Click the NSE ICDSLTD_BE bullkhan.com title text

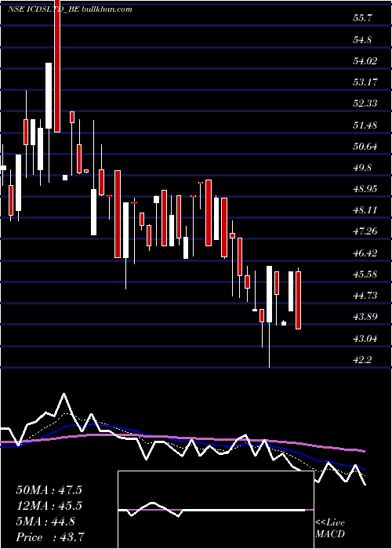click(x=70, y=9)
